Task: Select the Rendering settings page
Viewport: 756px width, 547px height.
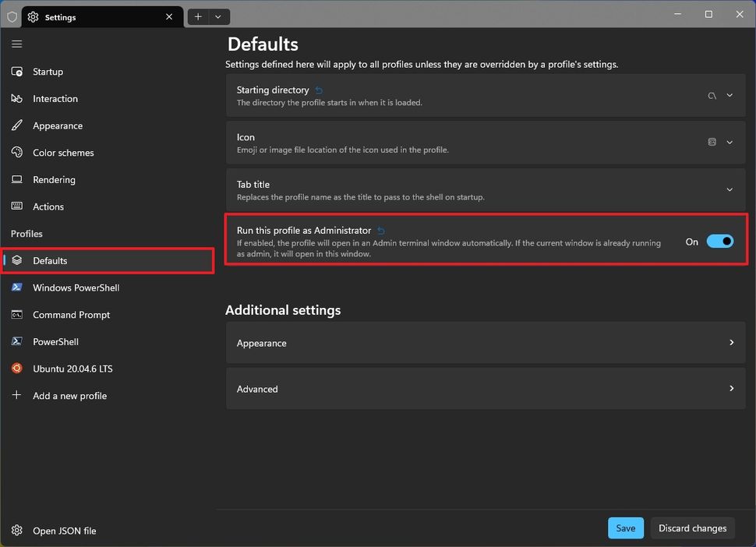Action: pos(55,179)
